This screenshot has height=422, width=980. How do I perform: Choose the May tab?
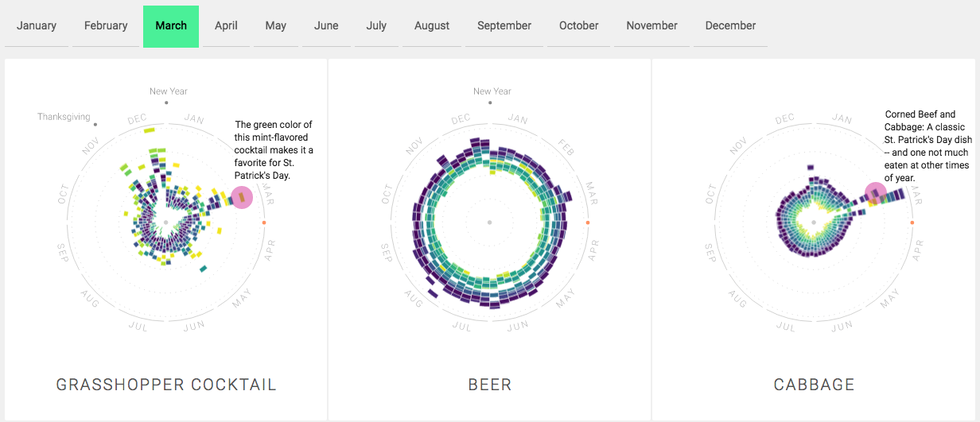[276, 25]
